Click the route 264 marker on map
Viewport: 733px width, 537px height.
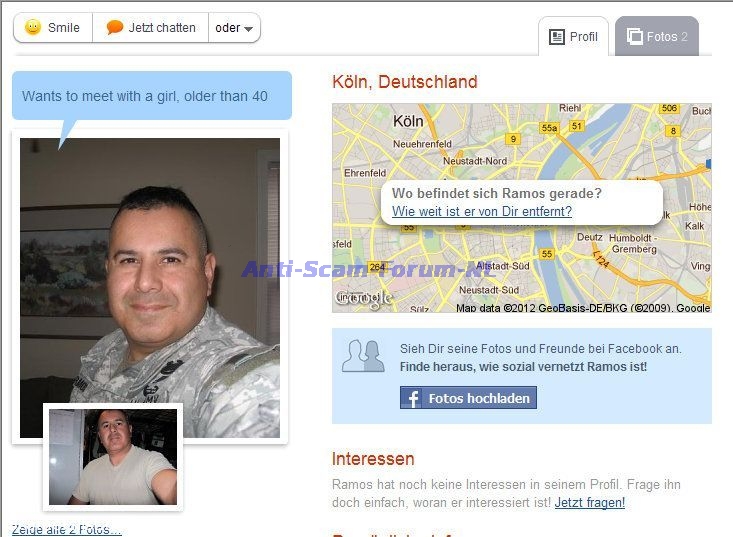tap(377, 267)
